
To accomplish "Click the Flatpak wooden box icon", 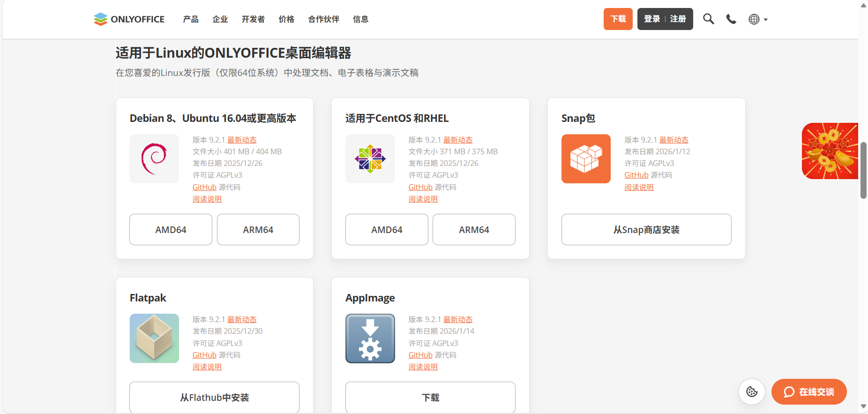I will [x=154, y=339].
